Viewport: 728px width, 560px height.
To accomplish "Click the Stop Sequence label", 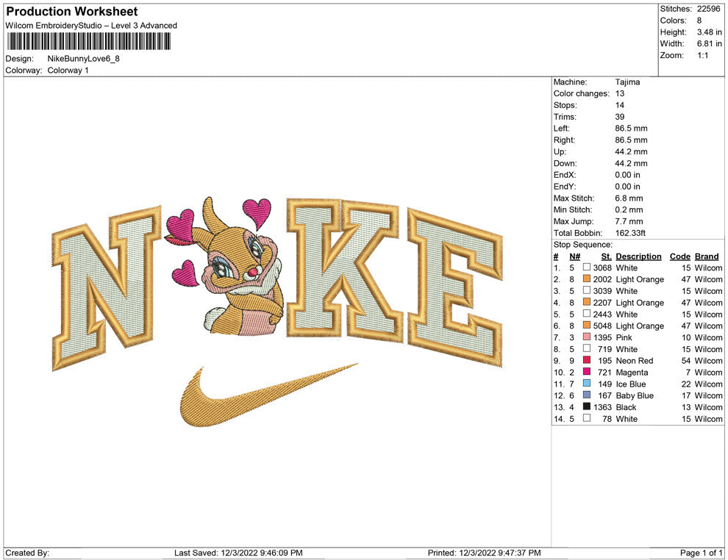I will (582, 245).
